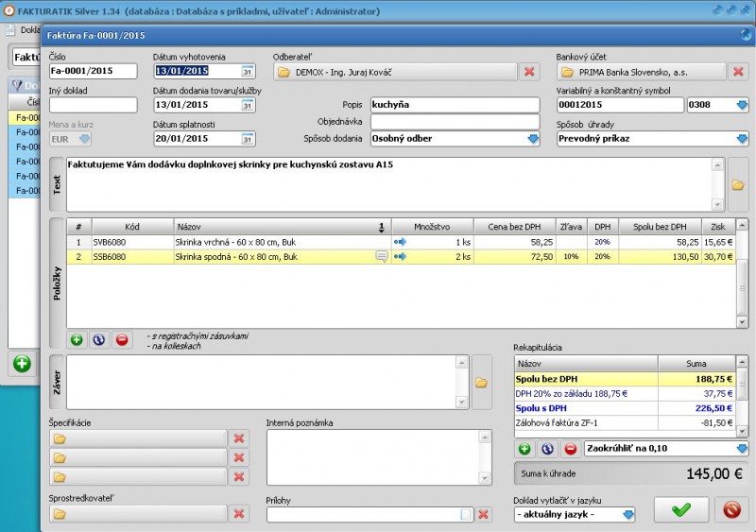Expand Mena a kurz EUR dropdown
This screenshot has height=532, width=756.
click(x=84, y=139)
